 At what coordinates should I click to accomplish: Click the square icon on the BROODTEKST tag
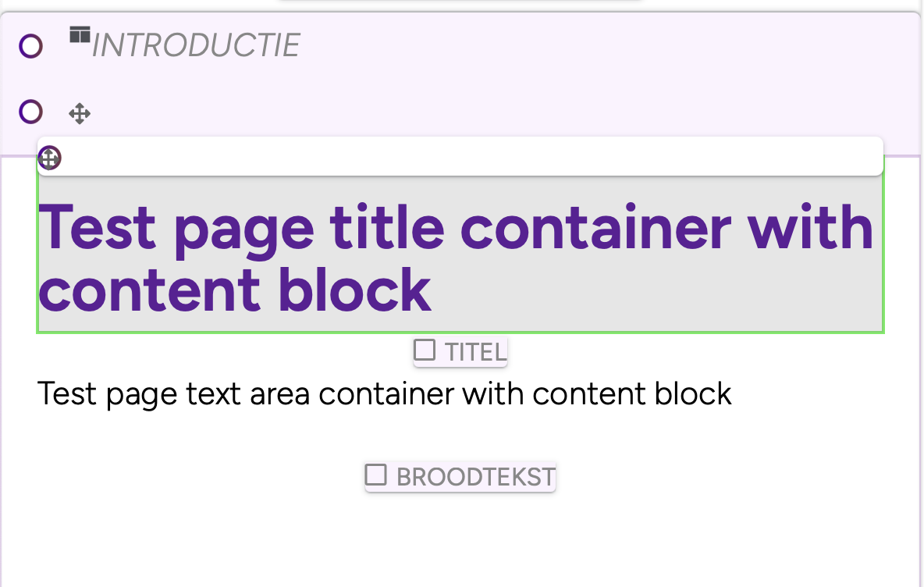(x=376, y=474)
